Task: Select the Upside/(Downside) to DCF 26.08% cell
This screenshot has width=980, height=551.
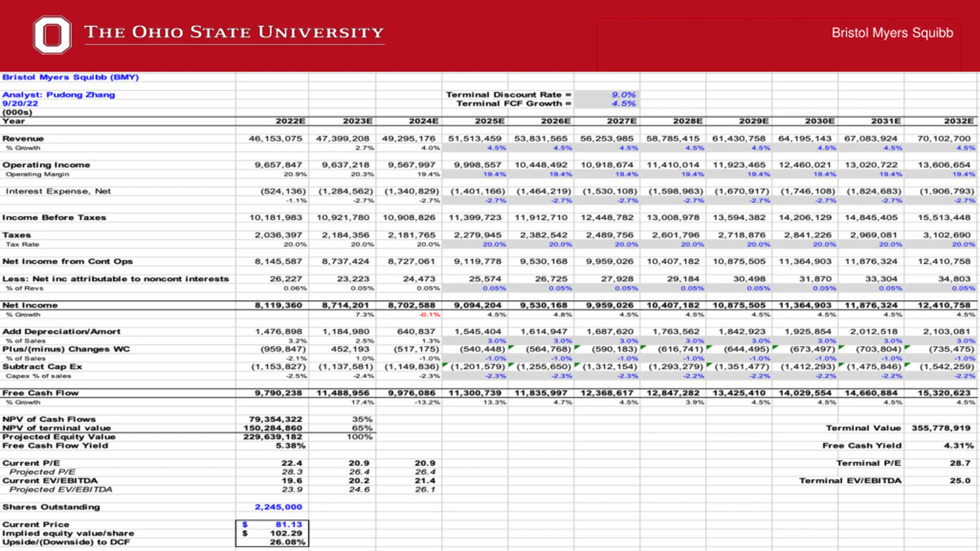Action: [272, 542]
